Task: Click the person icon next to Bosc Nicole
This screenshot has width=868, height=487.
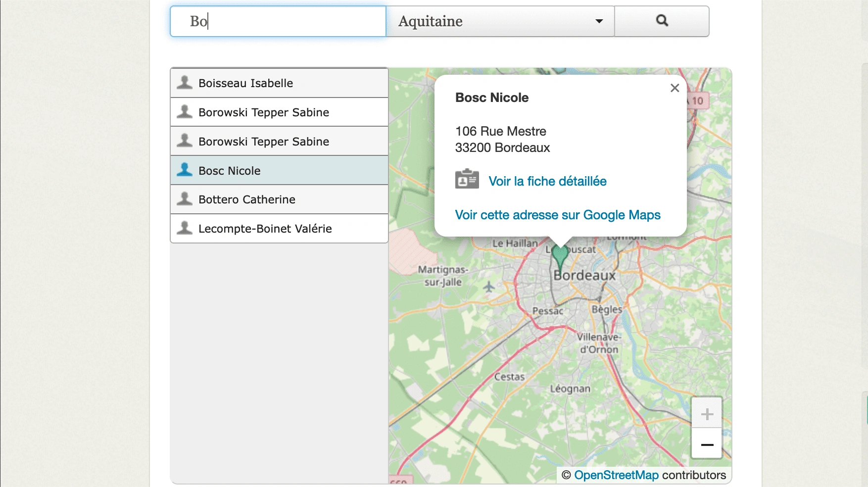Action: click(185, 170)
